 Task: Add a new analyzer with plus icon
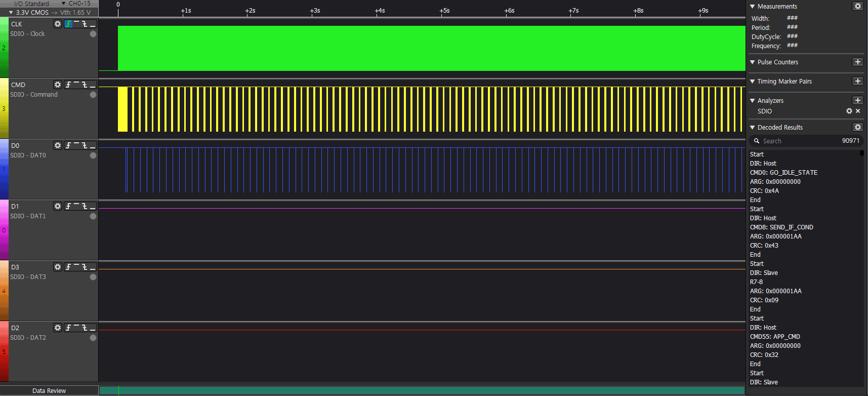857,100
